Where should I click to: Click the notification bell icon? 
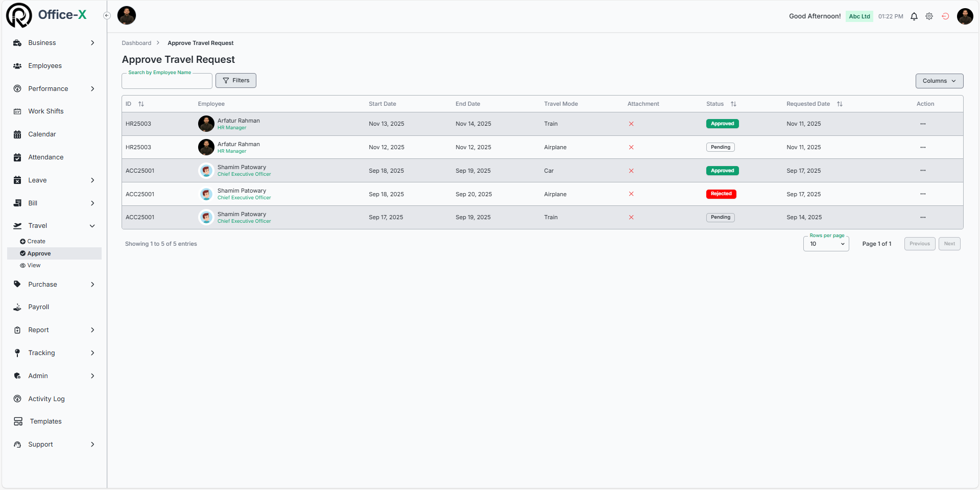coord(914,16)
